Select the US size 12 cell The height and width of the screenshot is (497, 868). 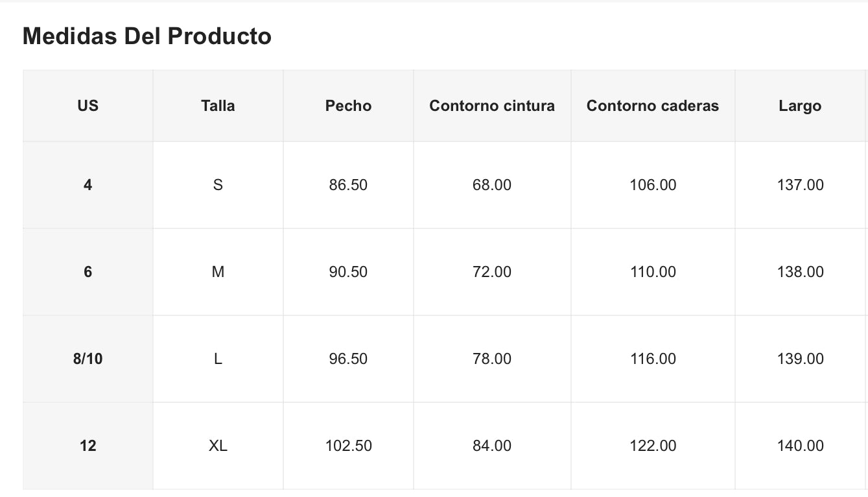(88, 446)
